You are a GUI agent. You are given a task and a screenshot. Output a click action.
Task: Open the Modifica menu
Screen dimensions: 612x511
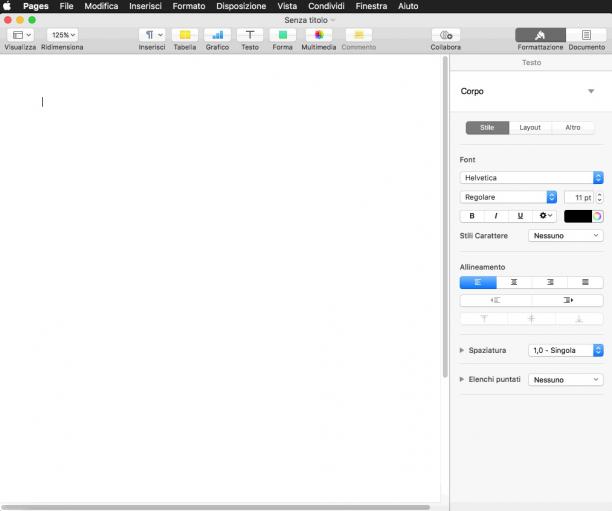101,6
